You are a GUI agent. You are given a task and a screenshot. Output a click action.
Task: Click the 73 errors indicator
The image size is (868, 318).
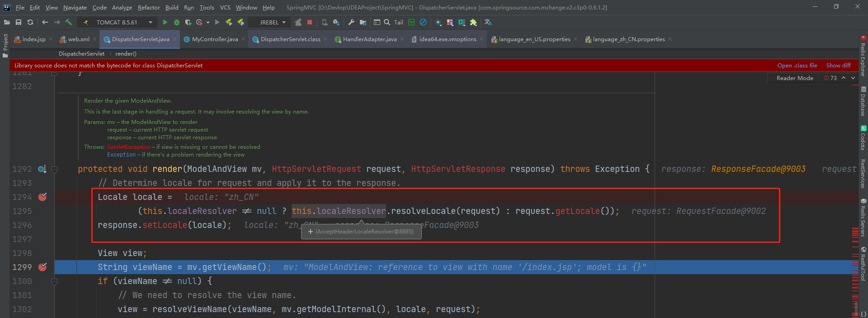coord(830,78)
